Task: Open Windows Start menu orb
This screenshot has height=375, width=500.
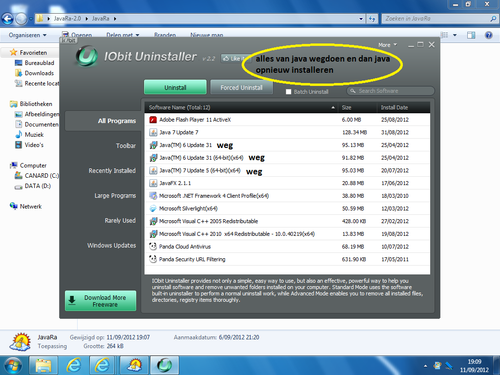Action: point(13,365)
